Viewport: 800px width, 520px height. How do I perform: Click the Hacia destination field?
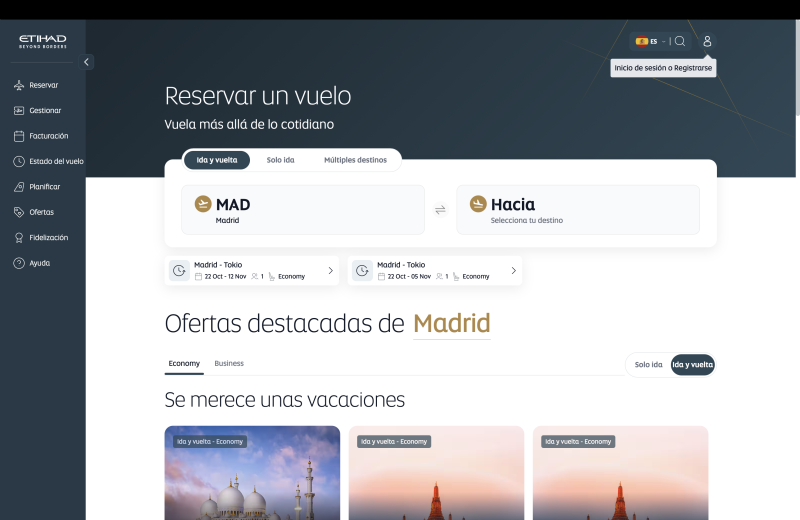pos(577,210)
